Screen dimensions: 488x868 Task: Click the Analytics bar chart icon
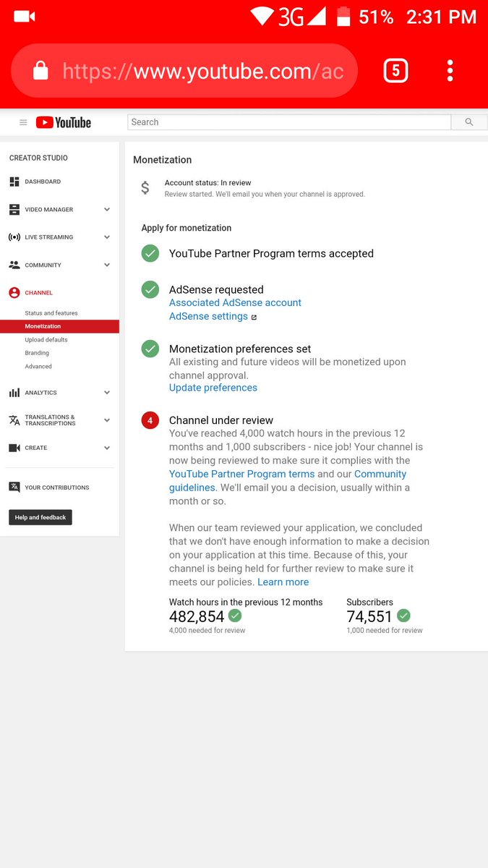coord(14,393)
